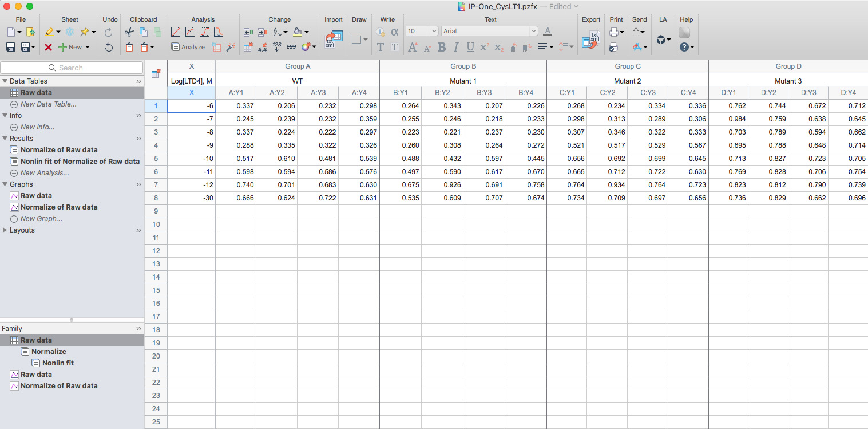Screen dimensions: 868x429
Task: Click the Subscript X₂ icon
Action: coord(498,47)
